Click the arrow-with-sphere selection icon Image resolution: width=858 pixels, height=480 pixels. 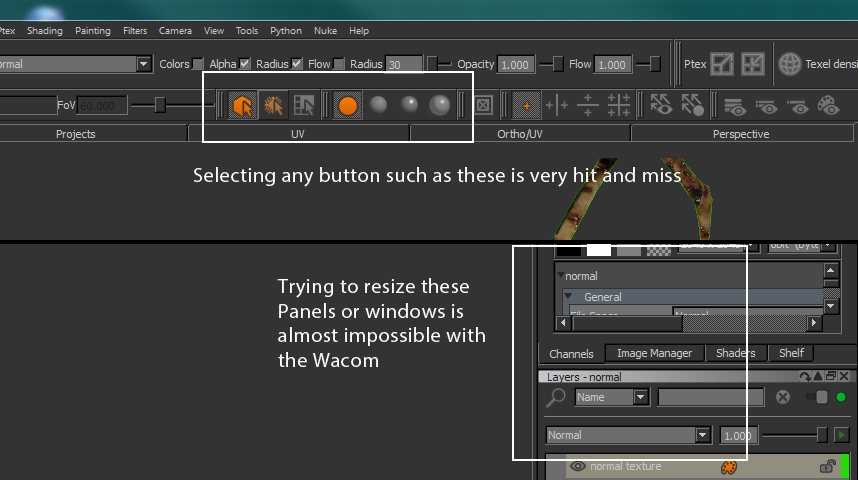point(692,105)
